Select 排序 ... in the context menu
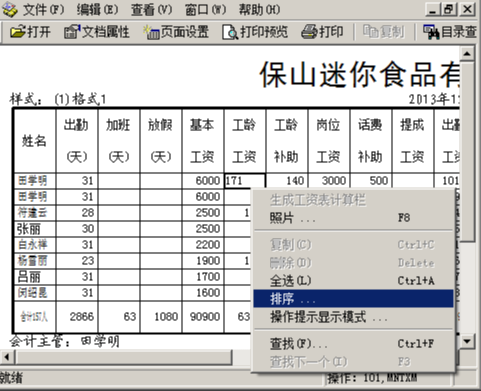 [x=353, y=299]
